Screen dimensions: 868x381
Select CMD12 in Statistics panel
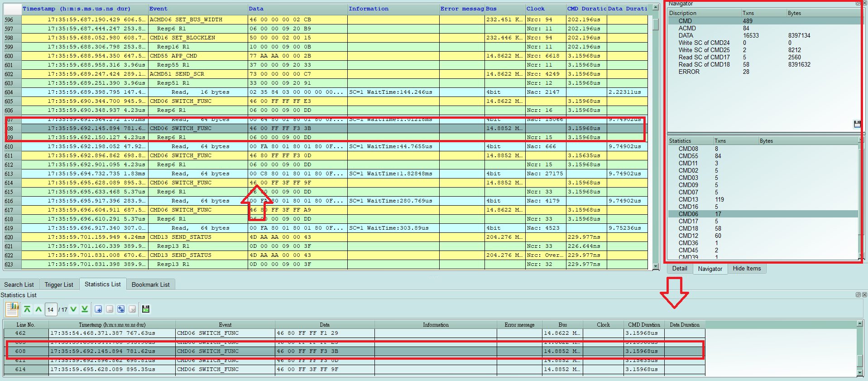[x=763, y=236]
